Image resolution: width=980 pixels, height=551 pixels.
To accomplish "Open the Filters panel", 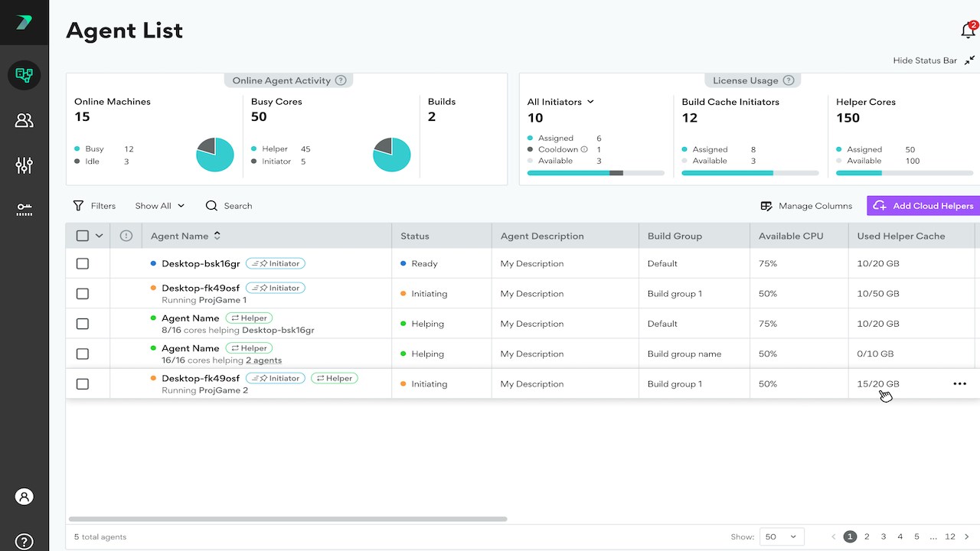I will [94, 206].
